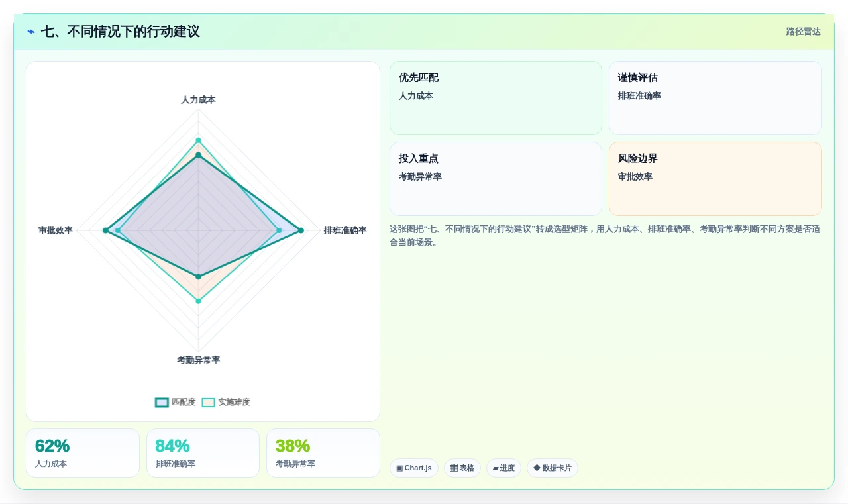
Task: Click the 七、不同情况下的行动建议 heading
Action: (x=120, y=32)
